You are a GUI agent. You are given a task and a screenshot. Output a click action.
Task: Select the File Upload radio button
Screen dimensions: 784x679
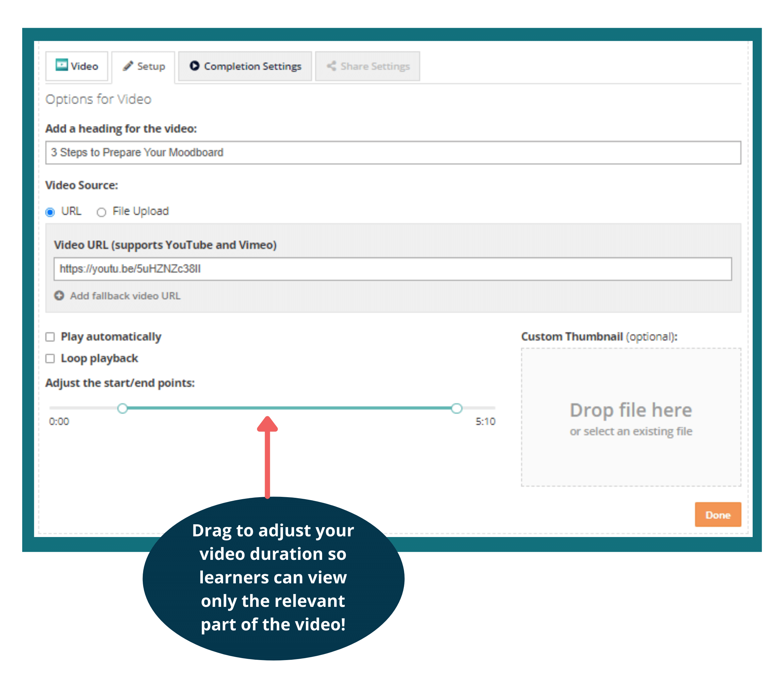tap(101, 212)
